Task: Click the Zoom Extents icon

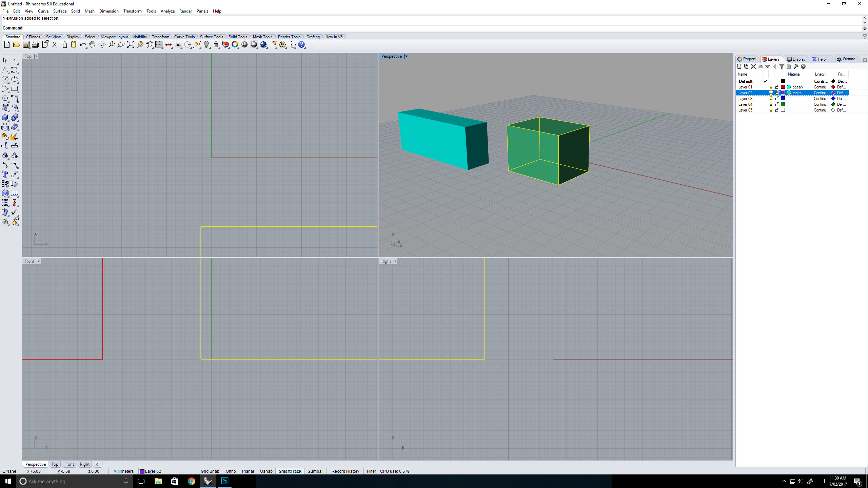Action: pyautogui.click(x=131, y=45)
